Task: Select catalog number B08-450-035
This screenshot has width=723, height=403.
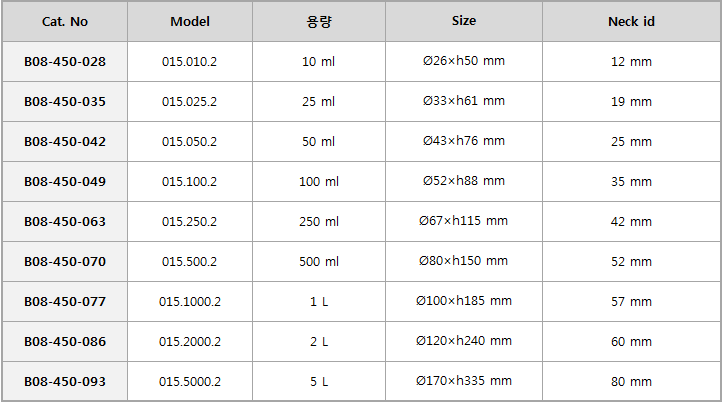Action: coord(65,101)
